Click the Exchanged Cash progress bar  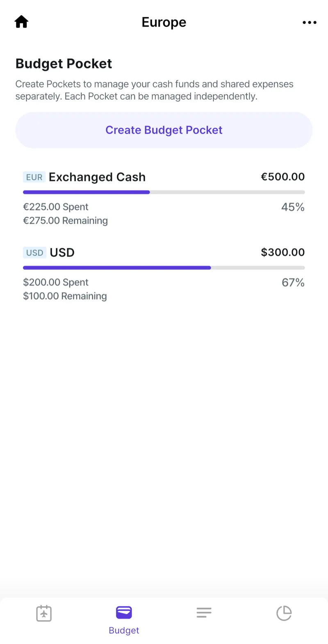point(164,192)
